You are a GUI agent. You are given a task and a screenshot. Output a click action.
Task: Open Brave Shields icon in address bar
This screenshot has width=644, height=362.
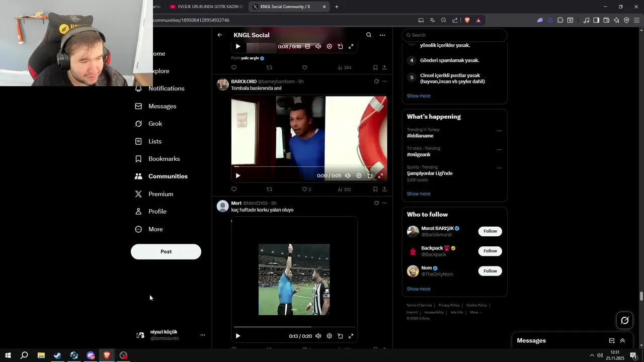(467, 20)
